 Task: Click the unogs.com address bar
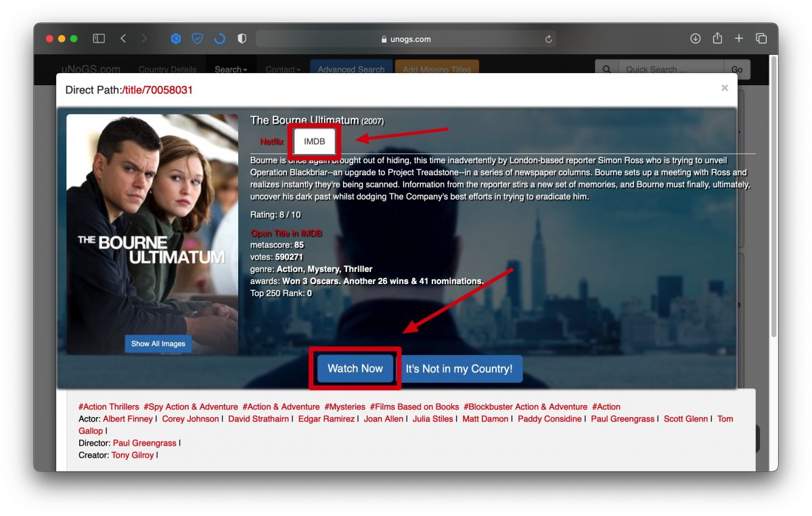(x=406, y=39)
